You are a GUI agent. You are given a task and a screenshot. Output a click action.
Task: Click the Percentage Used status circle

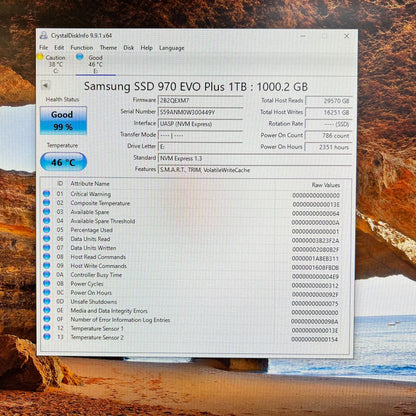point(46,230)
